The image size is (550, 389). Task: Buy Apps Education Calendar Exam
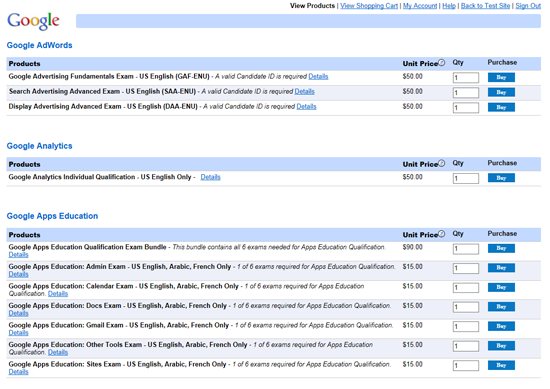click(501, 288)
